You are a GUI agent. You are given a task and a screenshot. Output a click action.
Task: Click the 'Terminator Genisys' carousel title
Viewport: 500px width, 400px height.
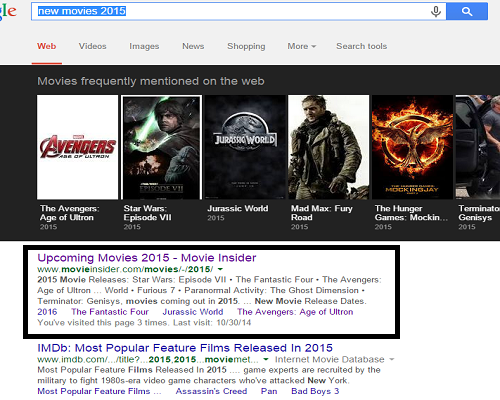tap(479, 213)
